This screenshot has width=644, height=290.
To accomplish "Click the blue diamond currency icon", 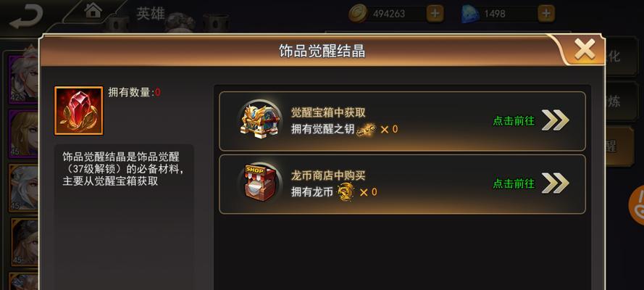I will [x=470, y=14].
